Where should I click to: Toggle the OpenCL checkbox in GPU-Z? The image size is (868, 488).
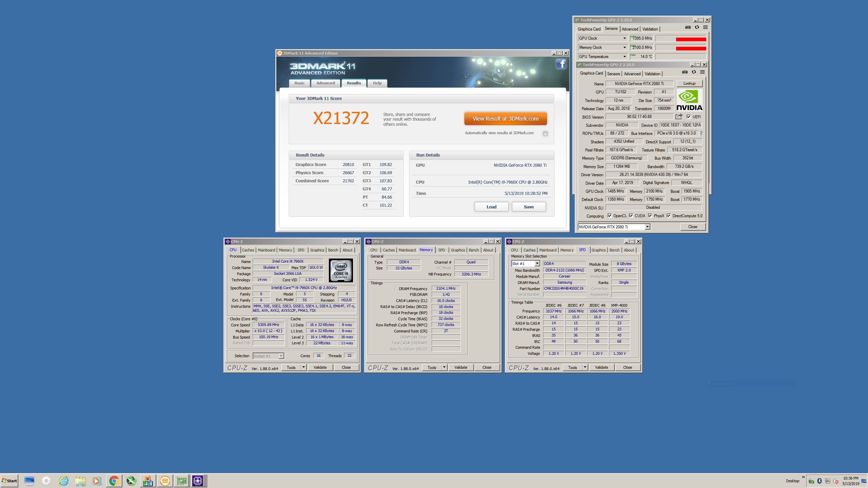(610, 216)
